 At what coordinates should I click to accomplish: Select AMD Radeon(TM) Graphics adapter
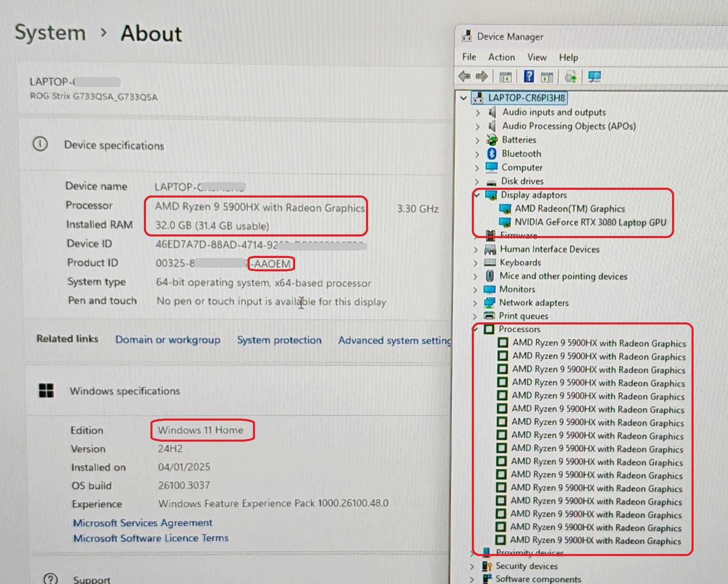pos(570,208)
